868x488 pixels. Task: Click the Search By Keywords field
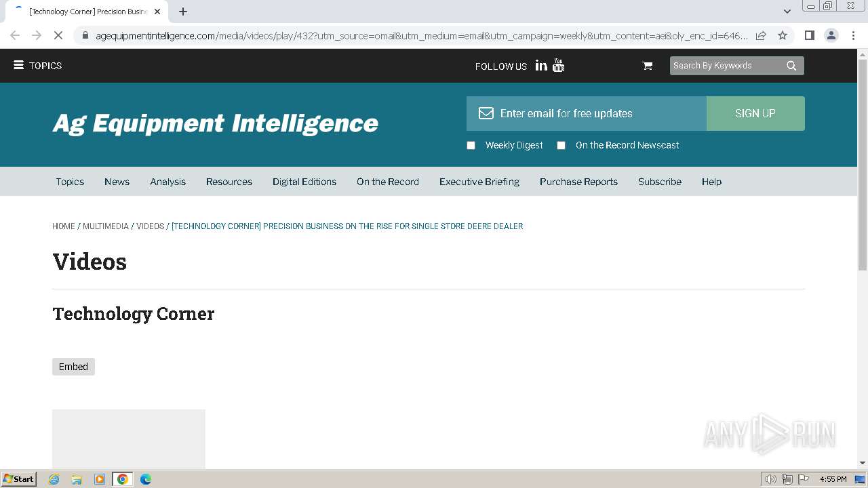pyautogui.click(x=726, y=66)
